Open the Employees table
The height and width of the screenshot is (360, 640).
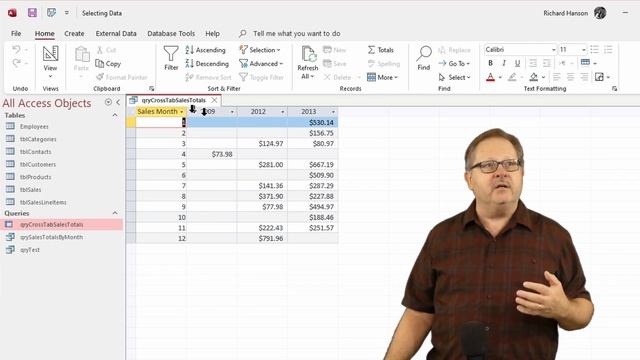34,127
